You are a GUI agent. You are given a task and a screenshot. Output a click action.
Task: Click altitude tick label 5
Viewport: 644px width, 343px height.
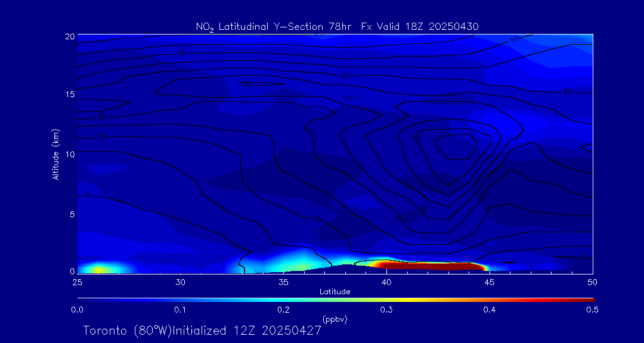coord(72,214)
